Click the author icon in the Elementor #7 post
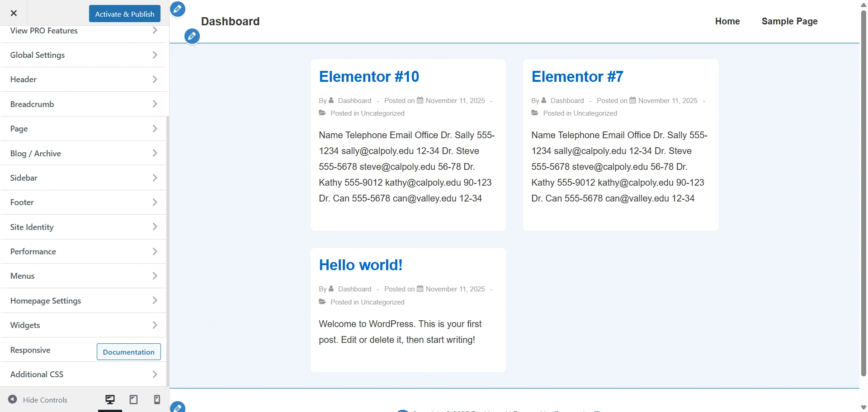This screenshot has height=412, width=868. [x=544, y=100]
